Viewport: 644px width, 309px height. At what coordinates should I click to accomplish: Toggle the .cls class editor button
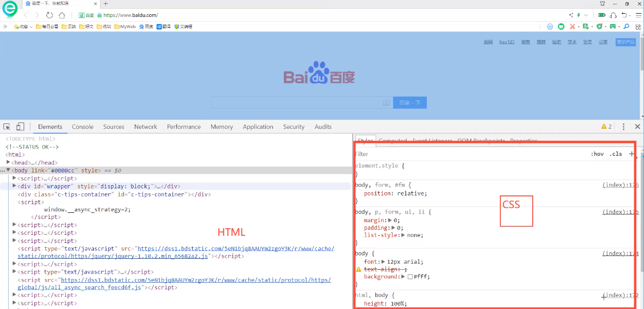tap(616, 154)
